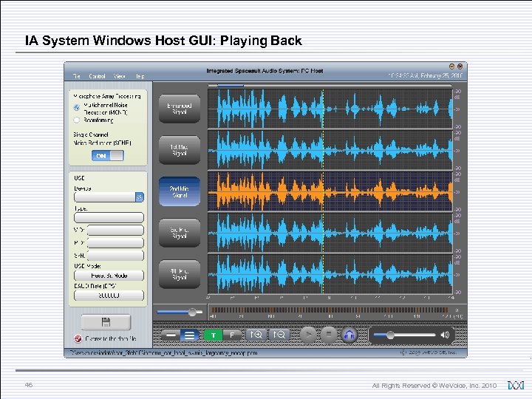Toggle the red save-to-file checkbox
This screenshot has width=532, height=399.
78,338
